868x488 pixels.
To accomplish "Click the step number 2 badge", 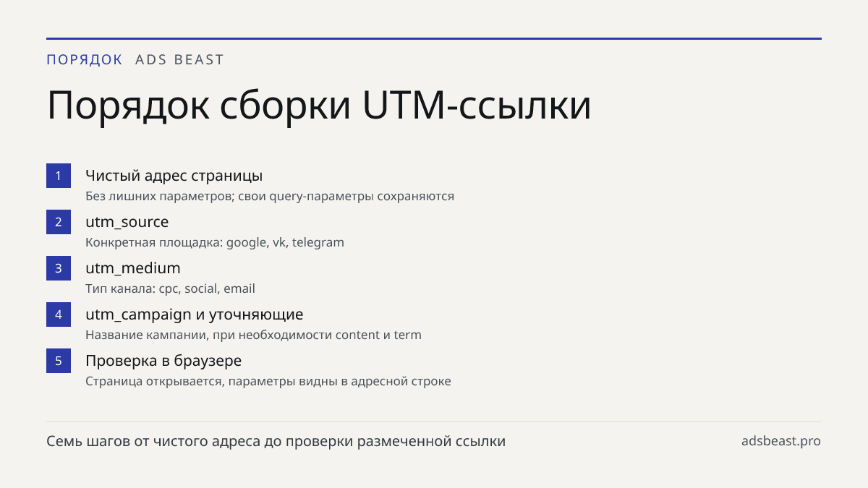I will tap(59, 222).
